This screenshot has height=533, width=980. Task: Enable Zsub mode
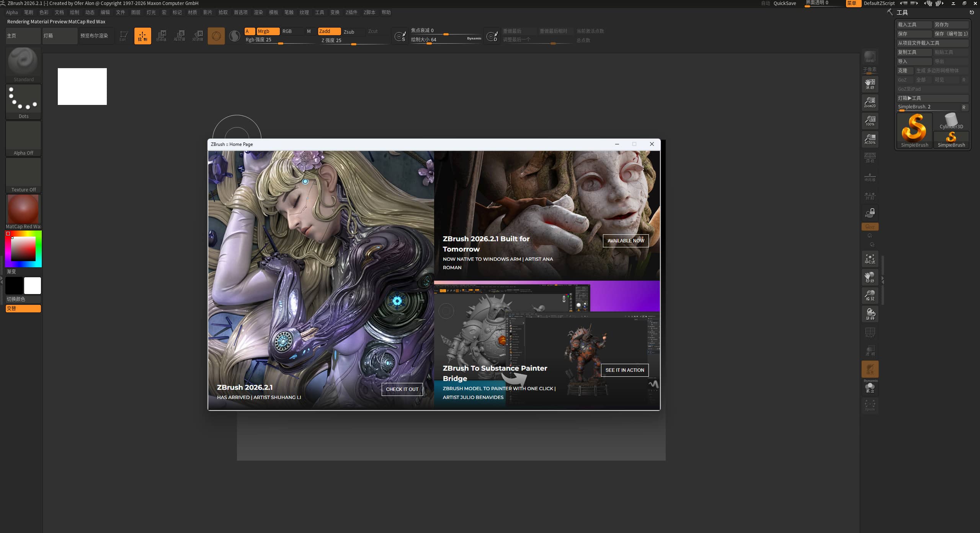click(x=353, y=32)
